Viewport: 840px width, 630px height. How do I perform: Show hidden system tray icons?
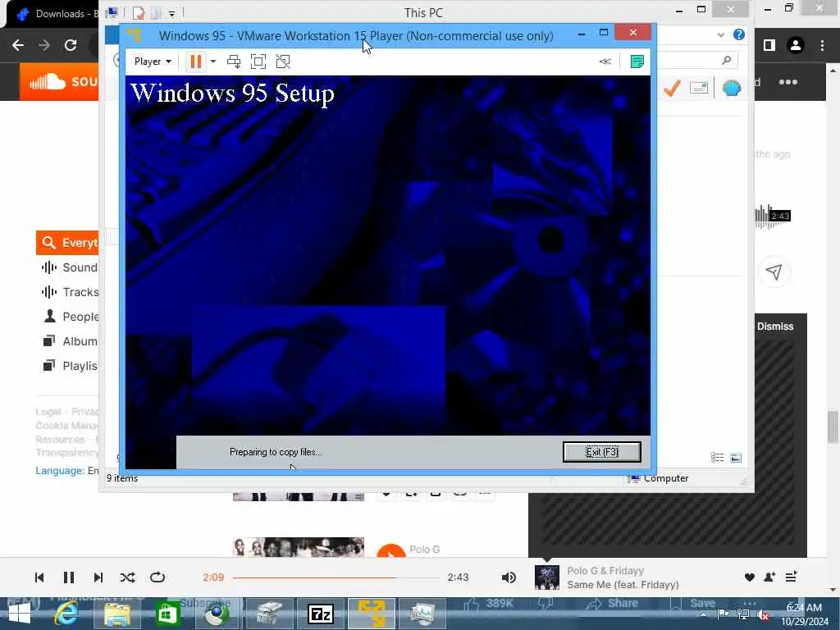pos(703,614)
